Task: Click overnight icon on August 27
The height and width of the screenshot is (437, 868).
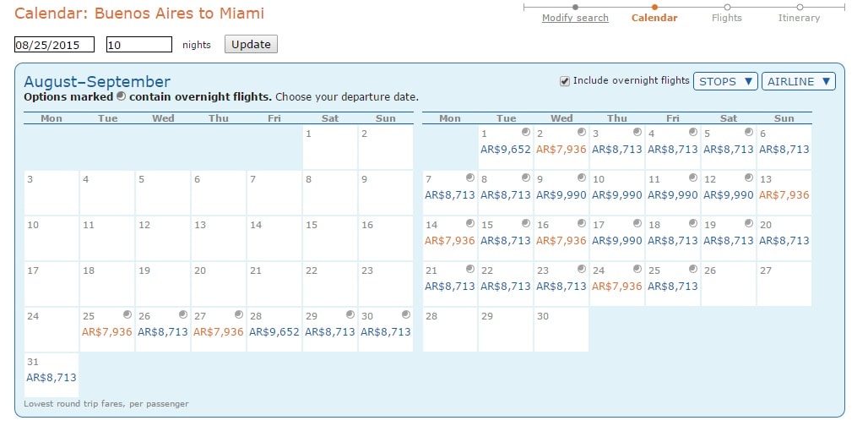Action: (x=239, y=314)
